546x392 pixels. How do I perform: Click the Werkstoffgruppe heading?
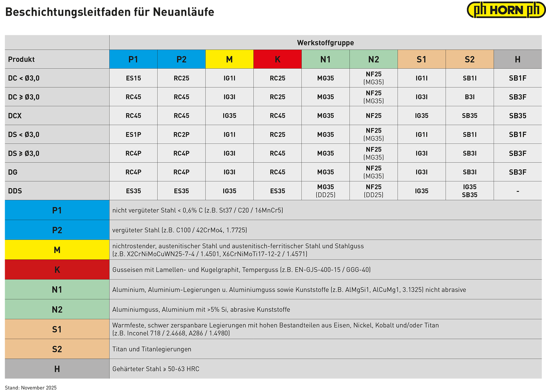(325, 43)
